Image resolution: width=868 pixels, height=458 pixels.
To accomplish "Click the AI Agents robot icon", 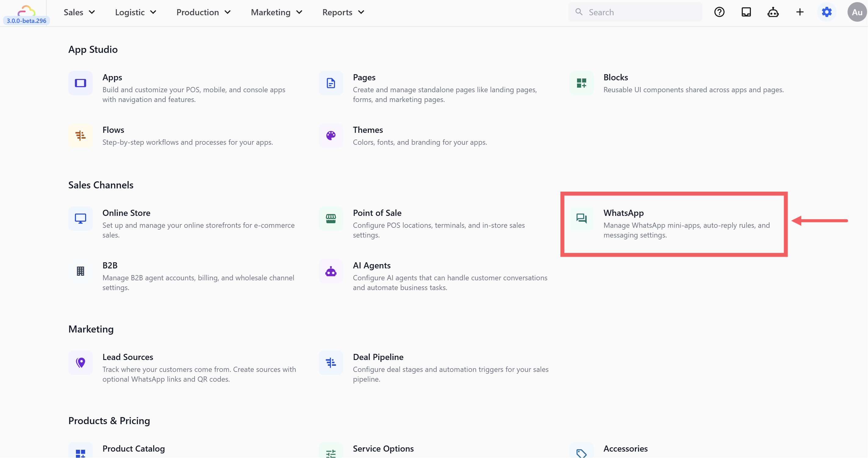I will click(x=331, y=271).
